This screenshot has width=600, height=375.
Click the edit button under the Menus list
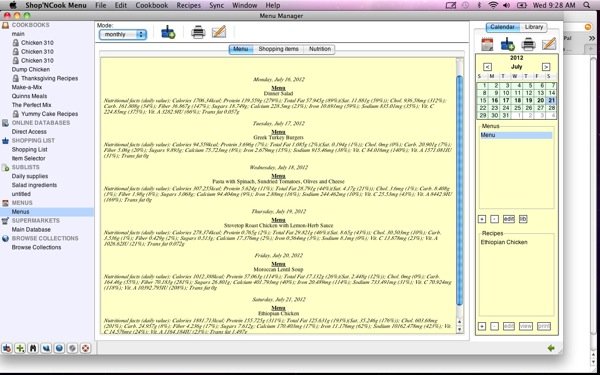point(509,219)
